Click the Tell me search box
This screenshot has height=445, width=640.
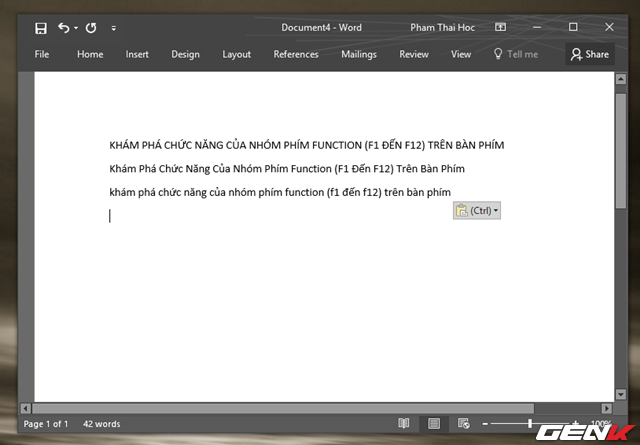click(x=516, y=54)
